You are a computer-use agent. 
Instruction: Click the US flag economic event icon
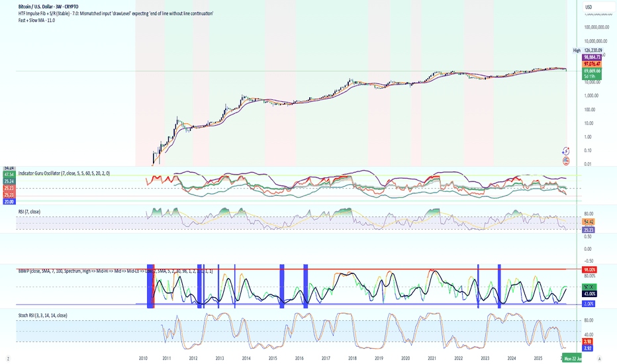566,161
